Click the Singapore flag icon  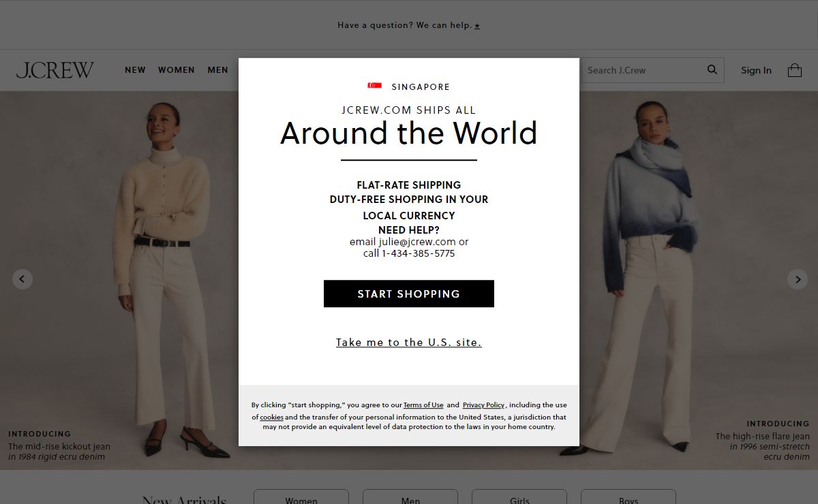(x=375, y=86)
